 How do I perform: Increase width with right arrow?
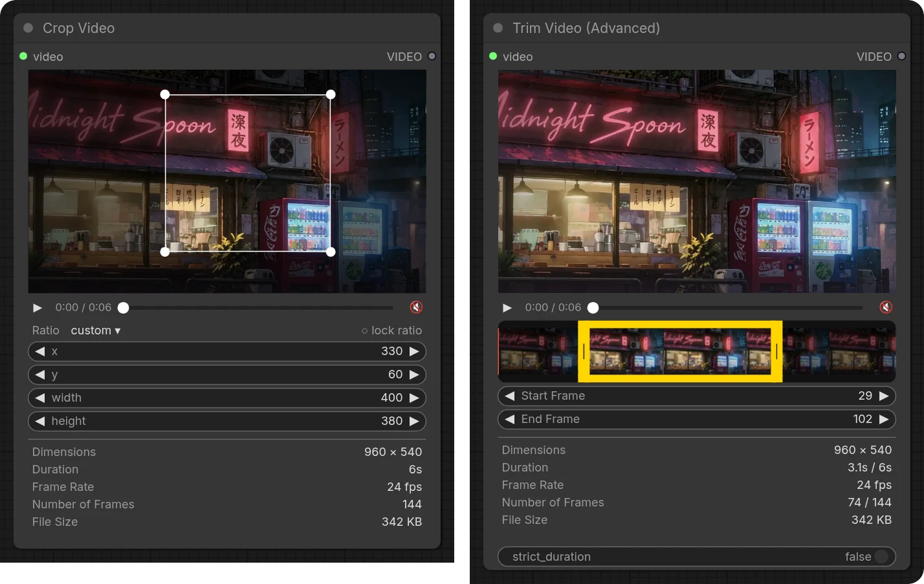point(414,398)
